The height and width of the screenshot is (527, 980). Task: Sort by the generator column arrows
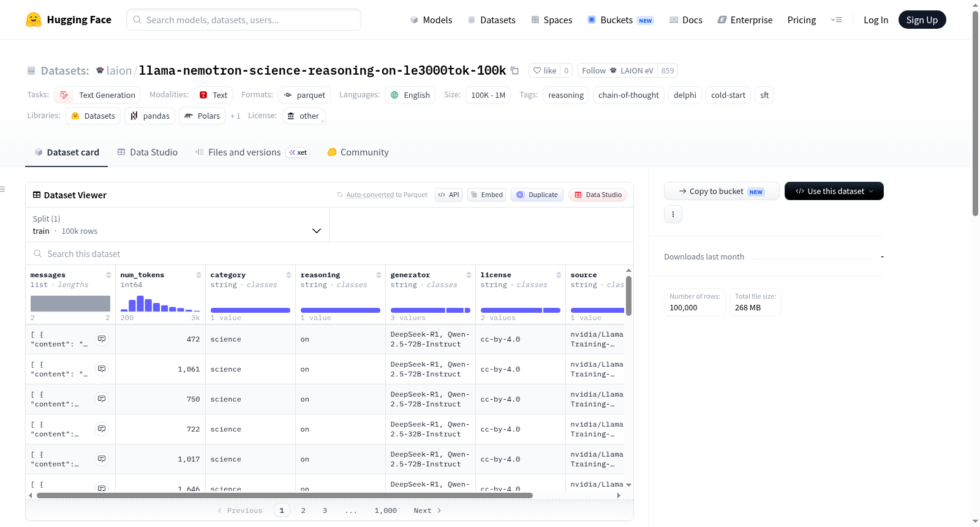coord(469,275)
